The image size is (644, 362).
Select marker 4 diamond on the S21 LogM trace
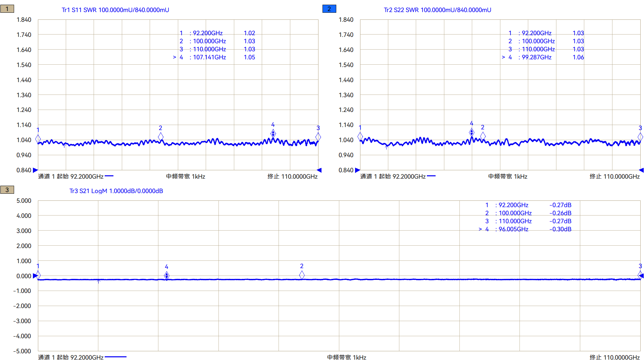pyautogui.click(x=166, y=276)
